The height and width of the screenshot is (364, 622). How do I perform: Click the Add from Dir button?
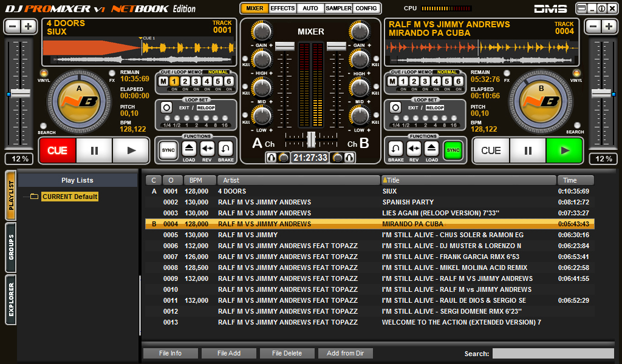coord(345,353)
